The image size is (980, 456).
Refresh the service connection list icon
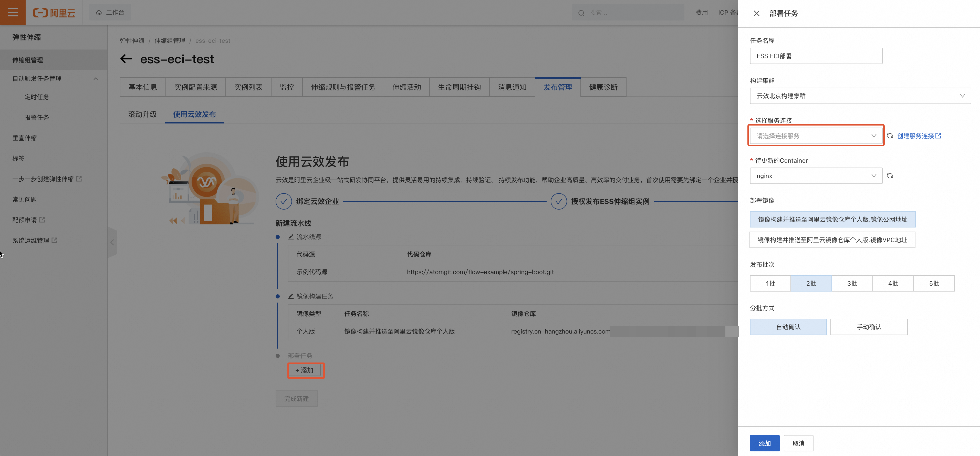pyautogui.click(x=890, y=136)
